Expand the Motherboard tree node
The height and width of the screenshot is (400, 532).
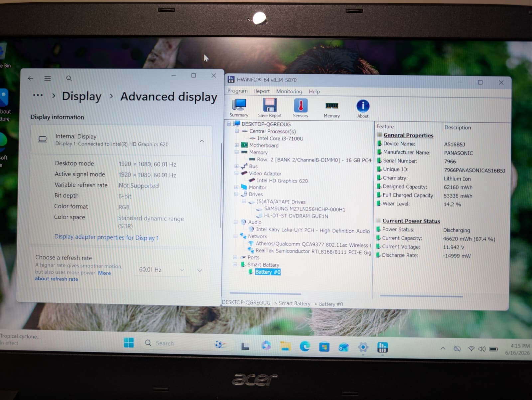point(237,145)
